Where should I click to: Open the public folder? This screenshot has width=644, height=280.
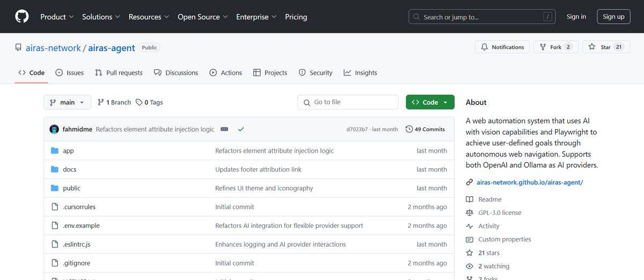[x=71, y=188]
